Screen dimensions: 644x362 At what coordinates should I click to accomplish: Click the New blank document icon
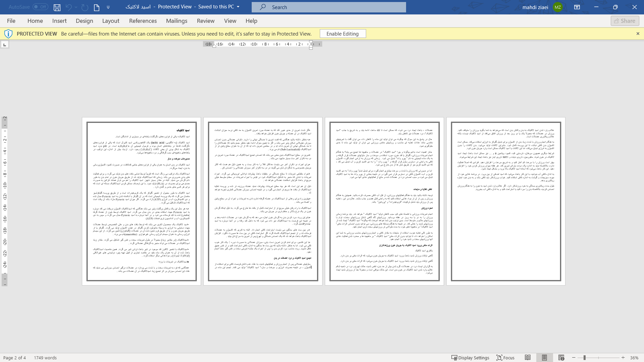(97, 7)
